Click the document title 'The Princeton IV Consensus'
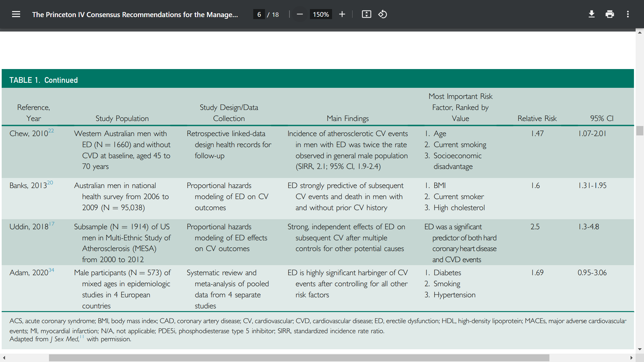 135,14
